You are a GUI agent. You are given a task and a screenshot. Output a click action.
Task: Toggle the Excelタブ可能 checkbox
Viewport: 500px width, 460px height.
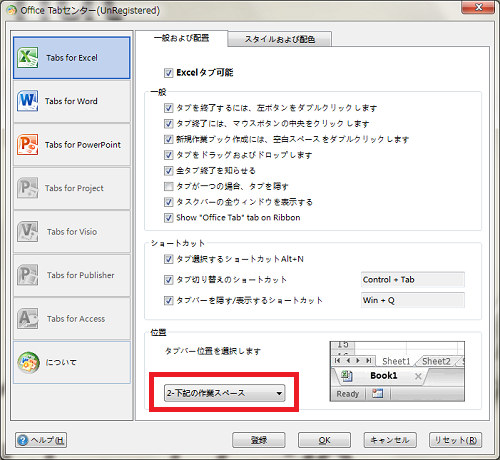coord(168,73)
